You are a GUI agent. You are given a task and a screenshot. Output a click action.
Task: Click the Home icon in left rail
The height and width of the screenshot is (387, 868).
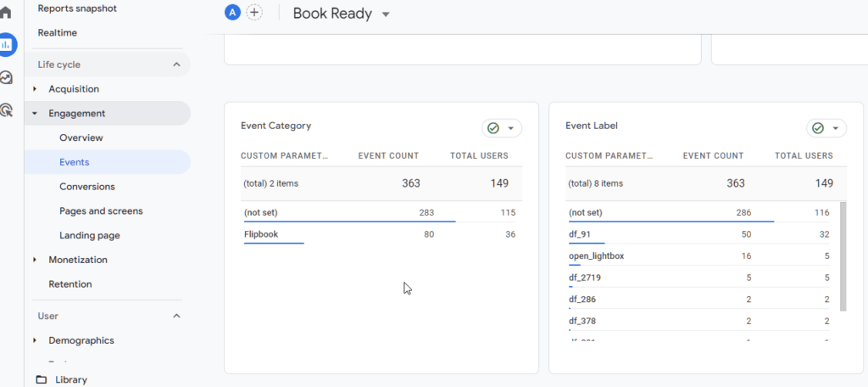[x=6, y=14]
